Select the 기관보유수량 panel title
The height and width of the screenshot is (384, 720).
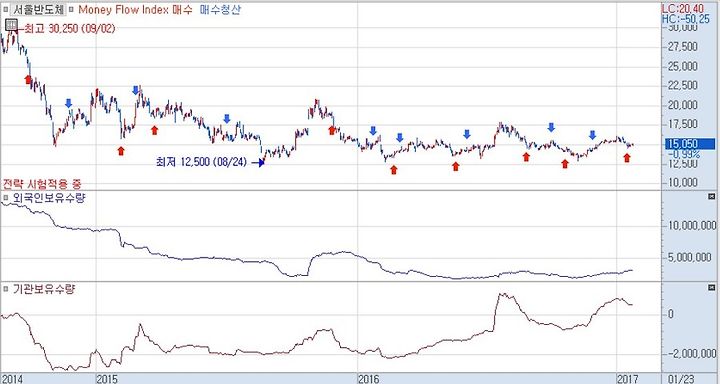coord(44,289)
